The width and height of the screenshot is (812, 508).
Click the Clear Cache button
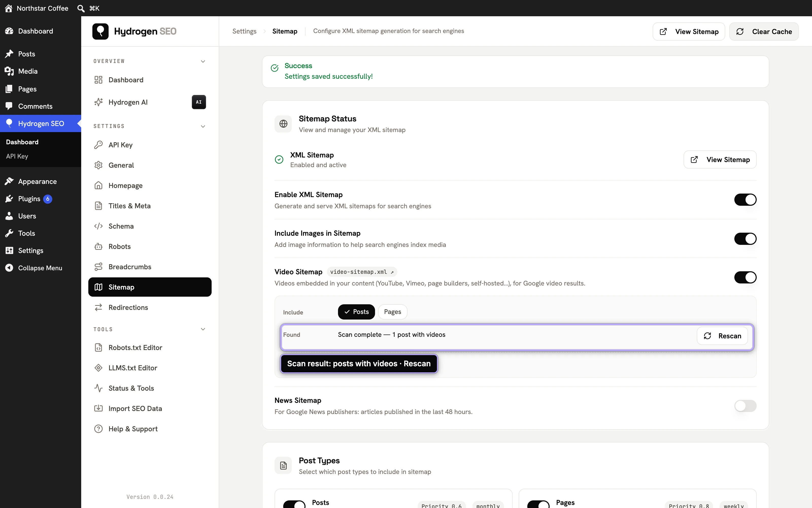coord(764,31)
